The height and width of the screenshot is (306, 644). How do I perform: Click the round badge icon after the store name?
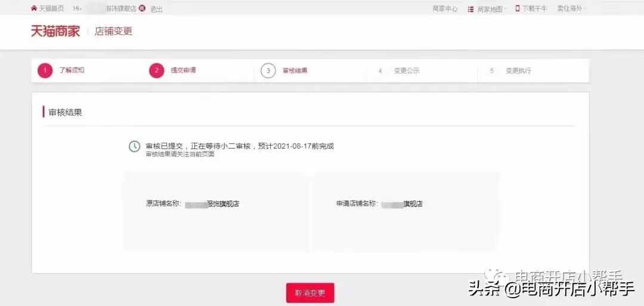(142, 8)
